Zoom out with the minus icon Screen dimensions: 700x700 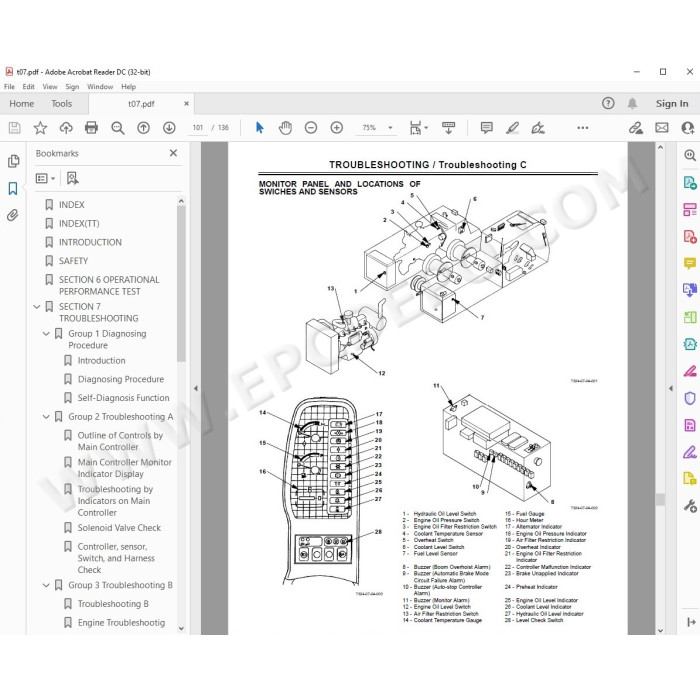tap(311, 128)
